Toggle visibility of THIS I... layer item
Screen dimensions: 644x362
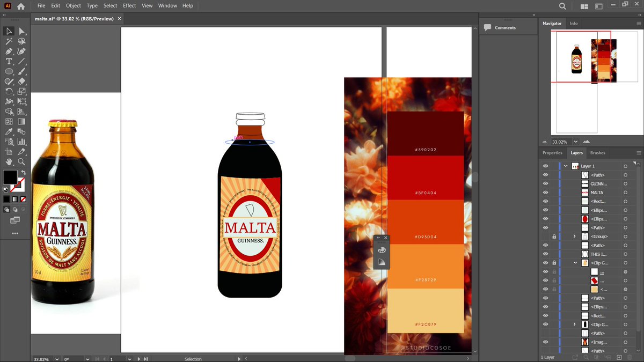click(x=545, y=254)
